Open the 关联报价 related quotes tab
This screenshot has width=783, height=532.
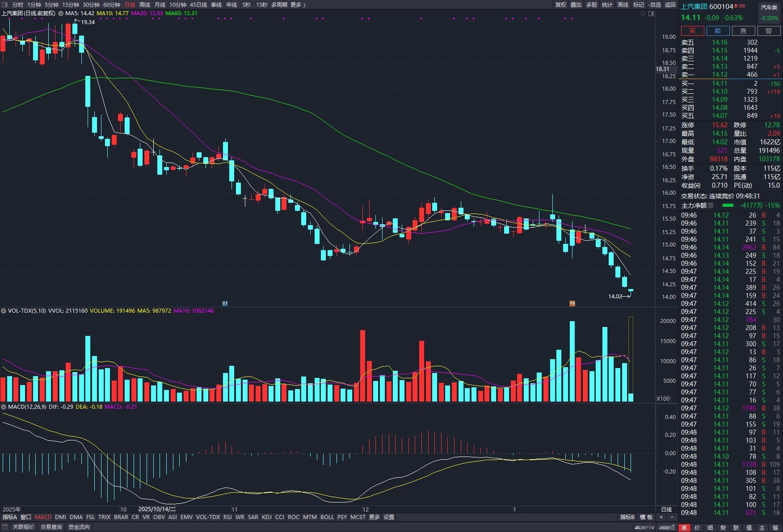click(24, 527)
